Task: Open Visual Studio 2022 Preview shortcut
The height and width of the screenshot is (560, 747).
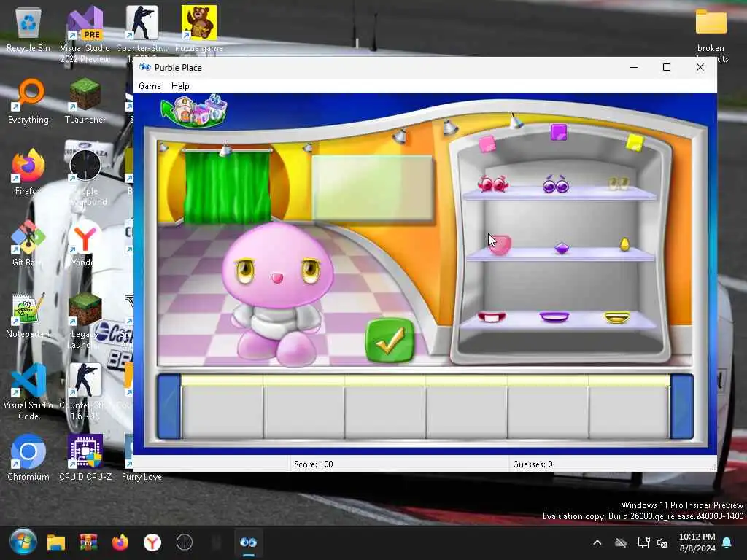Action: click(x=85, y=34)
